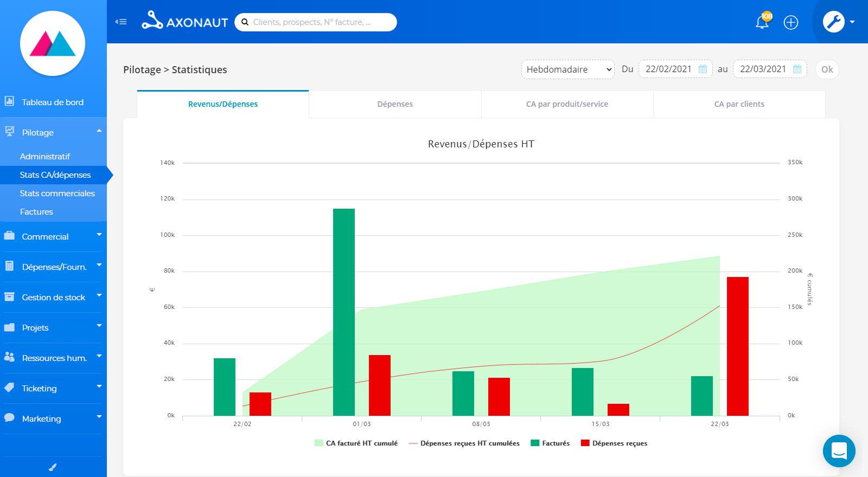
Task: Open the wrench settings profile icon
Action: [x=834, y=22]
